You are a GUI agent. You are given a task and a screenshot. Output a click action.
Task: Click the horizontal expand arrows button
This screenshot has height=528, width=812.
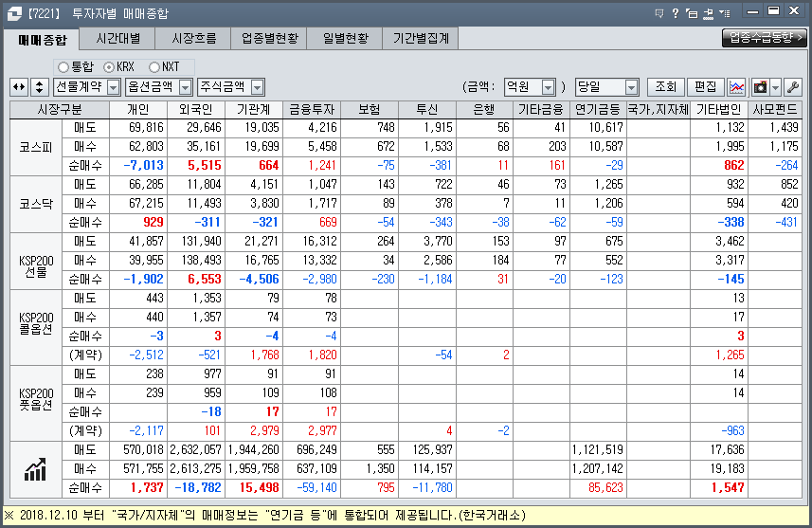(x=19, y=87)
